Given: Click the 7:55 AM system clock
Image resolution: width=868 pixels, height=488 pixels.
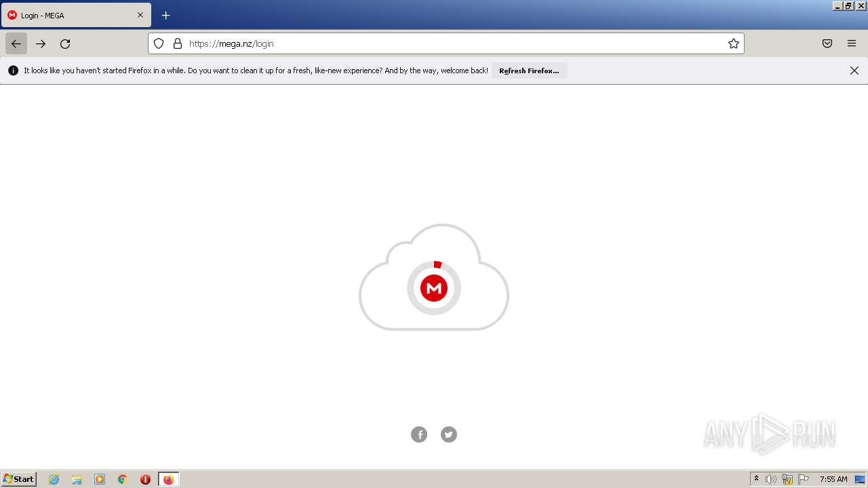Looking at the screenshot, I should [x=833, y=479].
